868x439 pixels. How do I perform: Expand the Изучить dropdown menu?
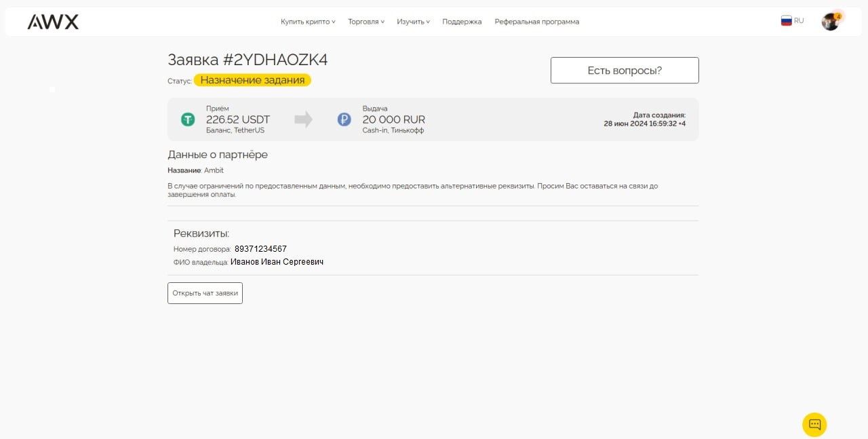click(x=413, y=22)
